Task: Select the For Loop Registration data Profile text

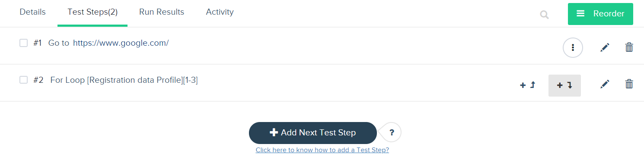Action: 124,80
